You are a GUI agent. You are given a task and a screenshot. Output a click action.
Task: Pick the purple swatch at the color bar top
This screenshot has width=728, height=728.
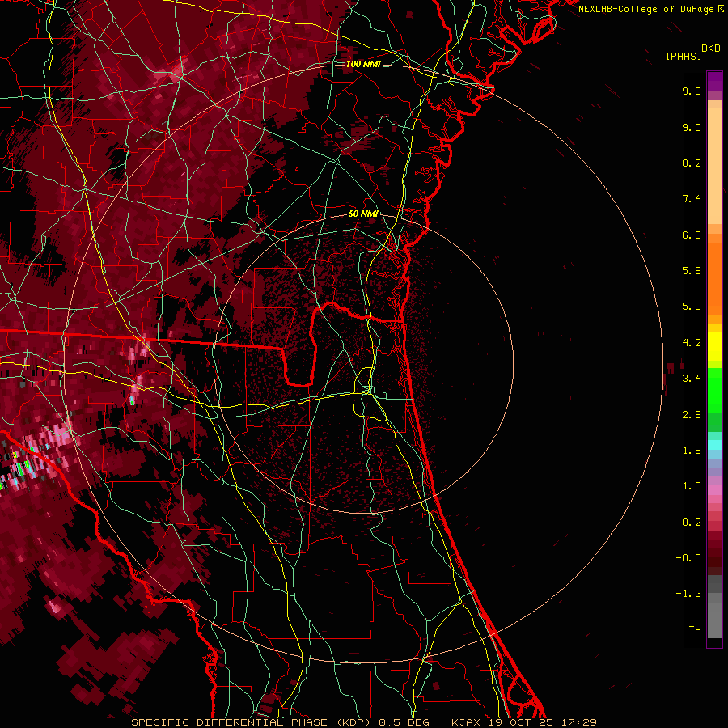click(714, 81)
